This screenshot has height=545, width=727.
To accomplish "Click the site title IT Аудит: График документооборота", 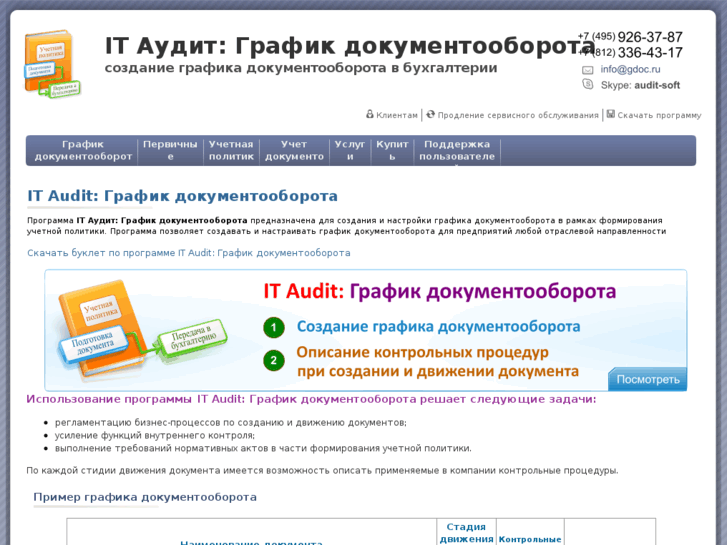I will pos(350,46).
